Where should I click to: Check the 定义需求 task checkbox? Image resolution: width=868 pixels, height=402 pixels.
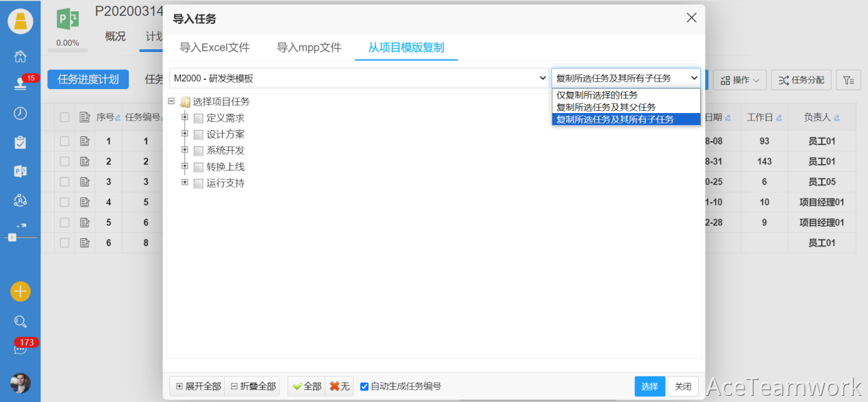(199, 118)
